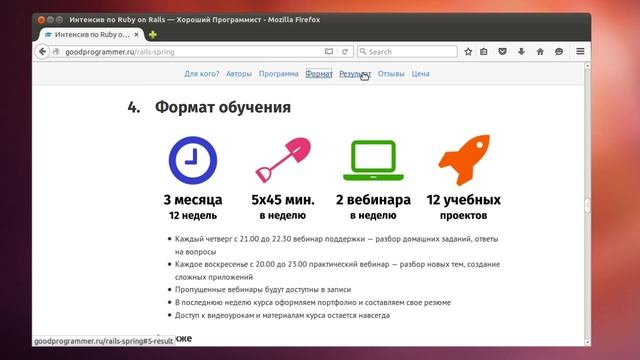
Task: Bookmark this page with the star icon
Action: tap(468, 51)
